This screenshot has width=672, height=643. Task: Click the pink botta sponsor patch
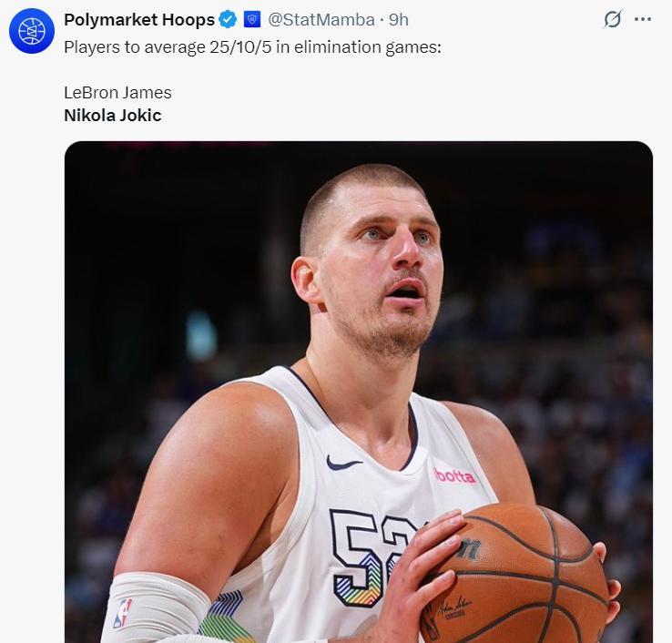[x=454, y=475]
